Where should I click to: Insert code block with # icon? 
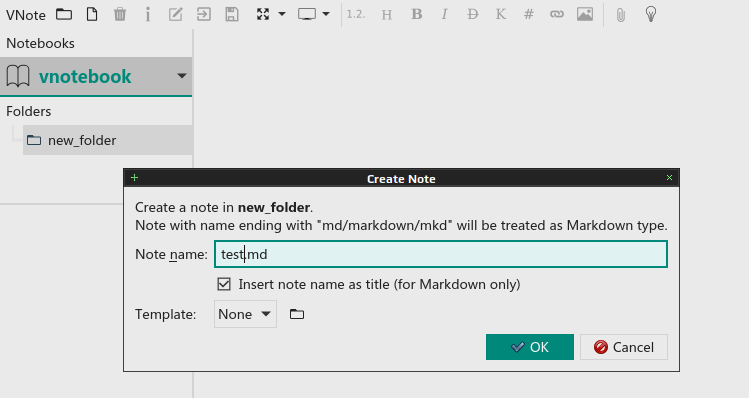(528, 14)
